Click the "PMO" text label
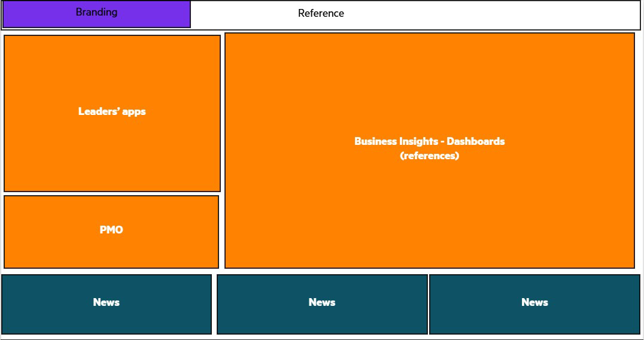The height and width of the screenshot is (340, 644). pos(111,230)
